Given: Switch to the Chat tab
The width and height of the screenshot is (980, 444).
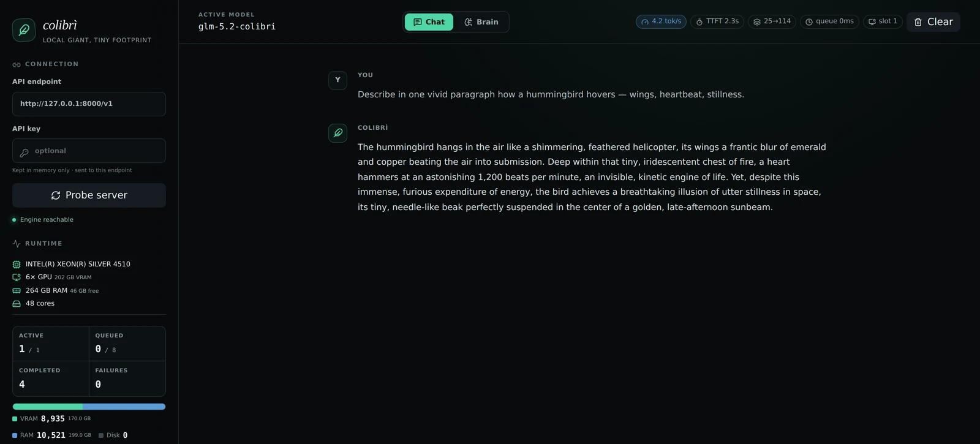Looking at the screenshot, I should point(429,22).
